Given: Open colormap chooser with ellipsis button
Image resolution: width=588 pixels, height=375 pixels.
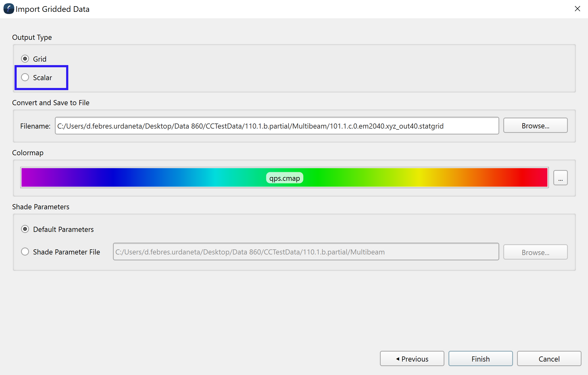Looking at the screenshot, I should (x=560, y=178).
